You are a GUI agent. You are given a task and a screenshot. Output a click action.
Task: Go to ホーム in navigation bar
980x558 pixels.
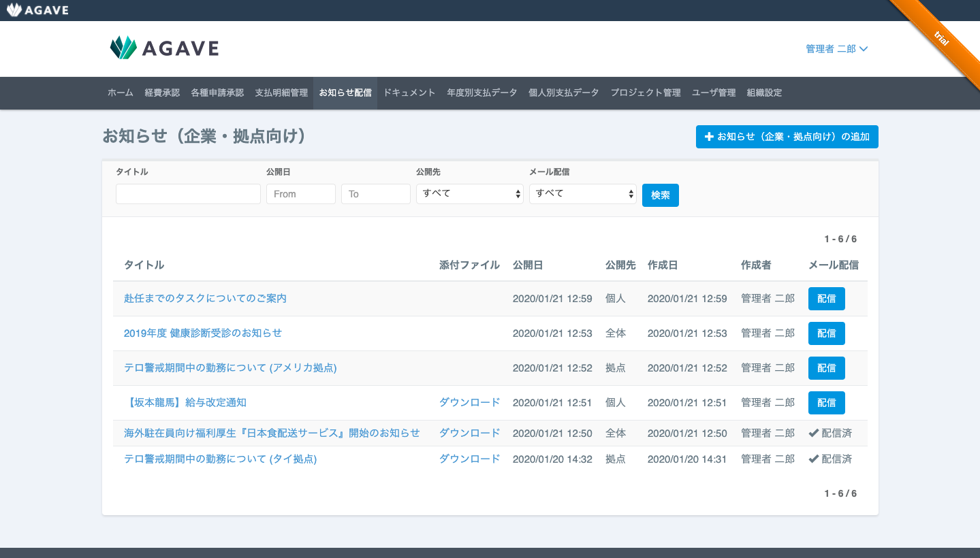click(121, 93)
